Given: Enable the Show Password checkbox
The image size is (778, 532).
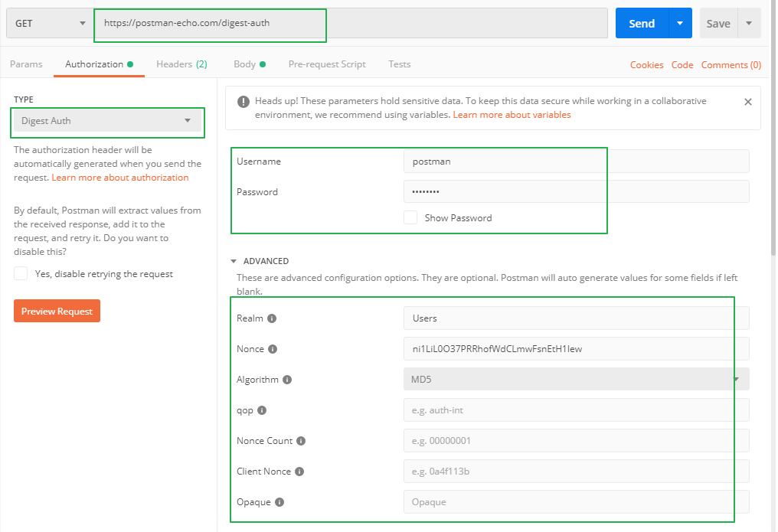Looking at the screenshot, I should (410, 217).
